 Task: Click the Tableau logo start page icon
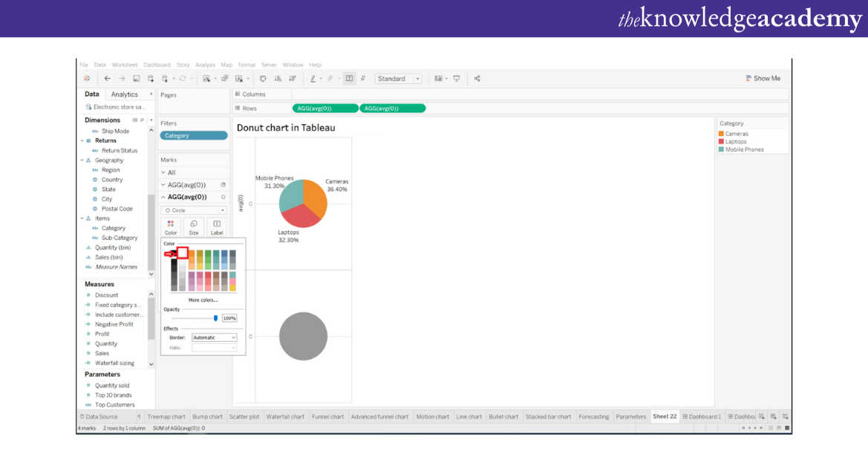pyautogui.click(x=87, y=79)
